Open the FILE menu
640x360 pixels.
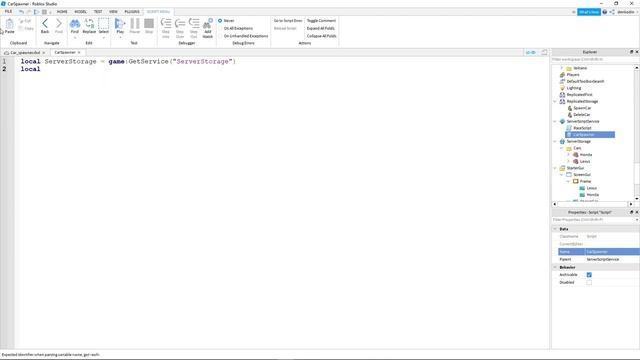click(8, 12)
